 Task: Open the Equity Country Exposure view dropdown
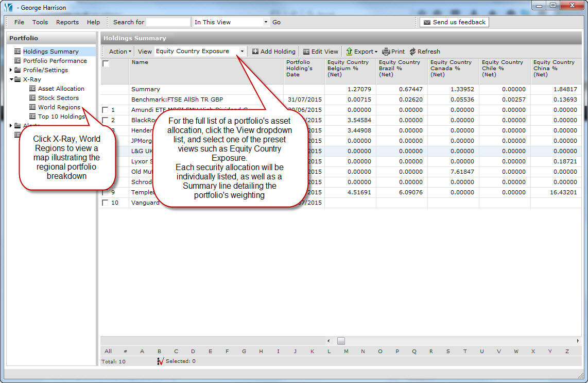(x=242, y=52)
